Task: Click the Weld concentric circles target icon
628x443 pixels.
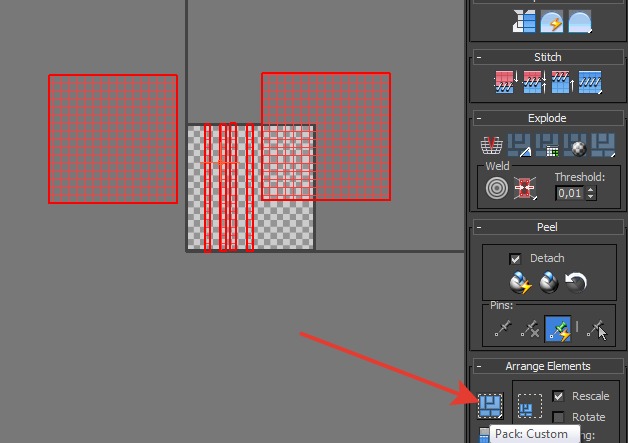Action: [x=496, y=187]
